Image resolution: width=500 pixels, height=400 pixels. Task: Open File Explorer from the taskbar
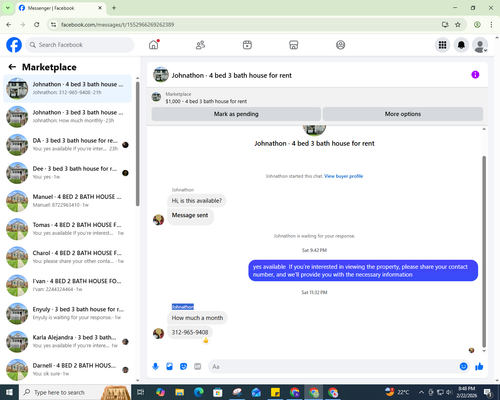[179, 392]
